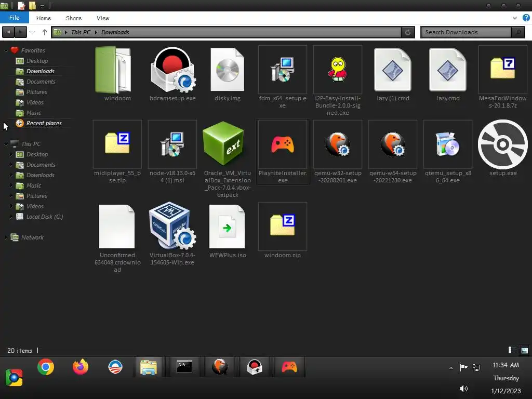
Task: Collapse the Favorites tree group
Action: (6, 50)
